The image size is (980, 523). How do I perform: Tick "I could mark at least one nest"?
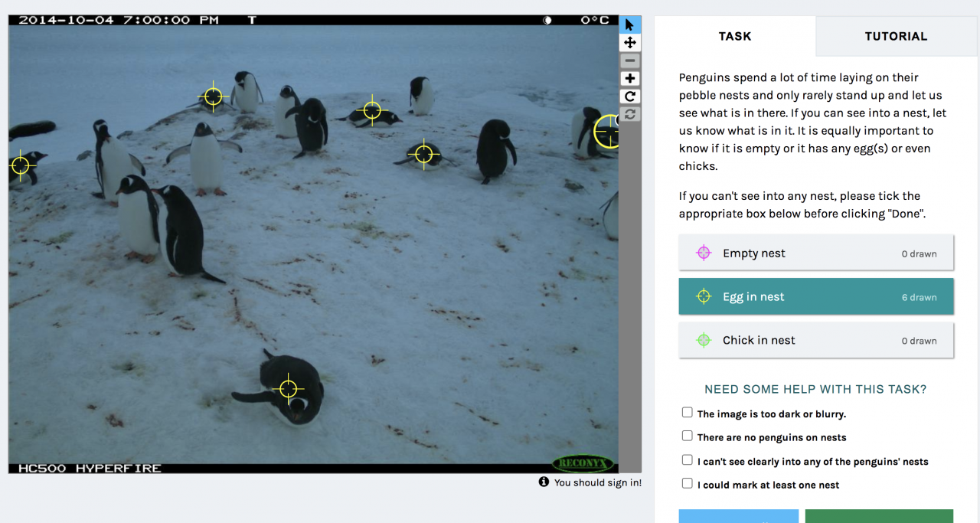(x=687, y=484)
